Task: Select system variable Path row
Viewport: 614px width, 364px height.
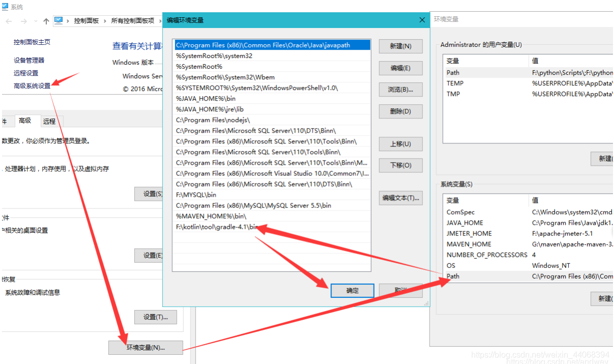Action: point(528,276)
